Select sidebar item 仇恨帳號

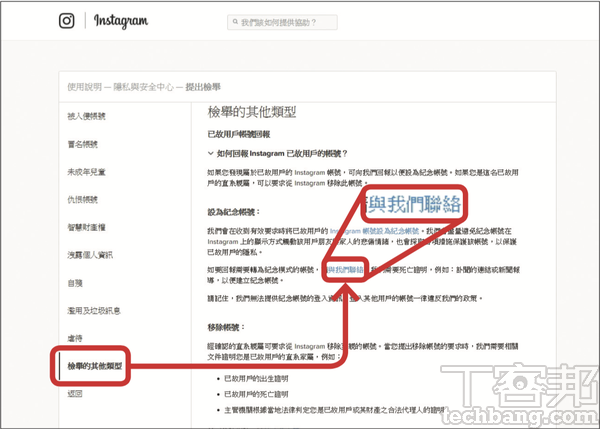tap(83, 199)
